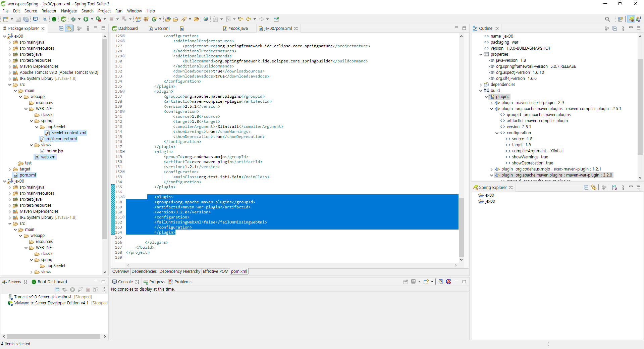Screen dimensions: 644x349
Task: Collapse the properties node in Outline
Action: [x=481, y=54]
